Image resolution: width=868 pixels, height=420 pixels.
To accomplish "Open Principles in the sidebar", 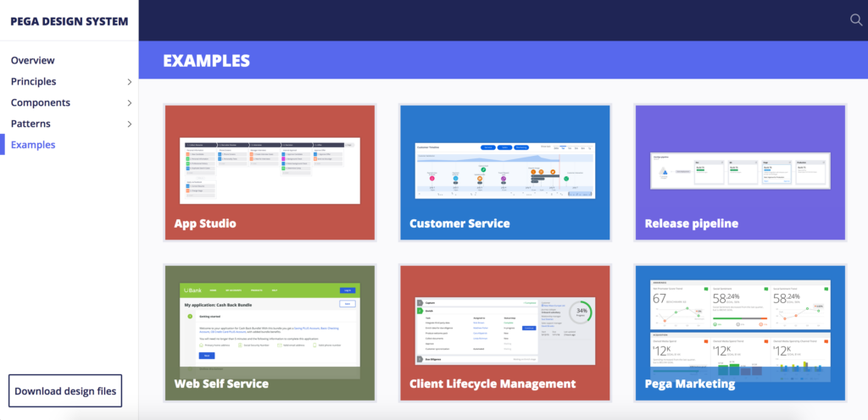I will [x=33, y=81].
